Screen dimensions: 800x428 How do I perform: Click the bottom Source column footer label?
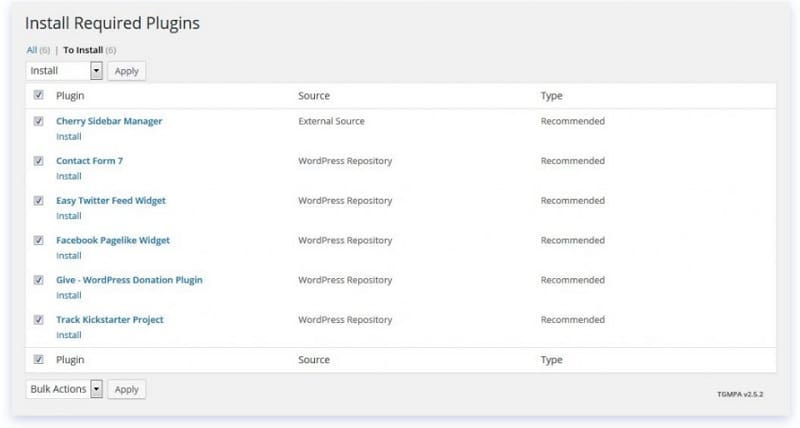[314, 360]
